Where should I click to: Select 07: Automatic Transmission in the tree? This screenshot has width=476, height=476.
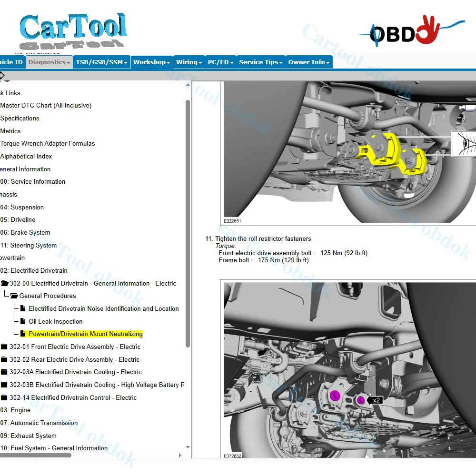(x=39, y=423)
